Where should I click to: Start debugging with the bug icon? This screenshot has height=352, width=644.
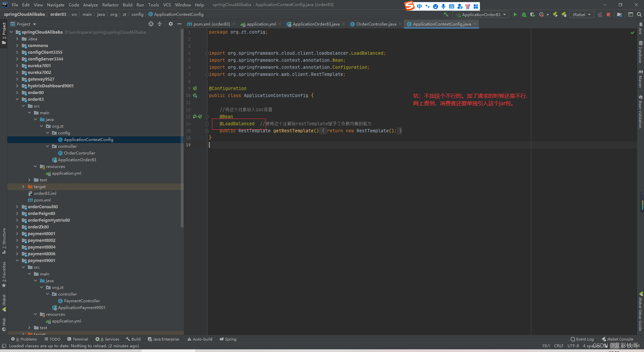click(524, 14)
